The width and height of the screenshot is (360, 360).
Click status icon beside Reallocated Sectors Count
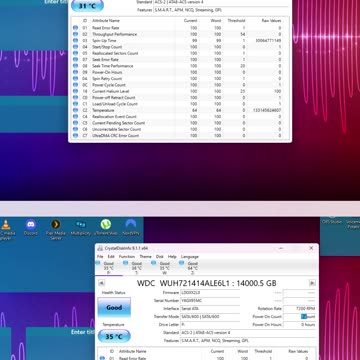[75, 53]
